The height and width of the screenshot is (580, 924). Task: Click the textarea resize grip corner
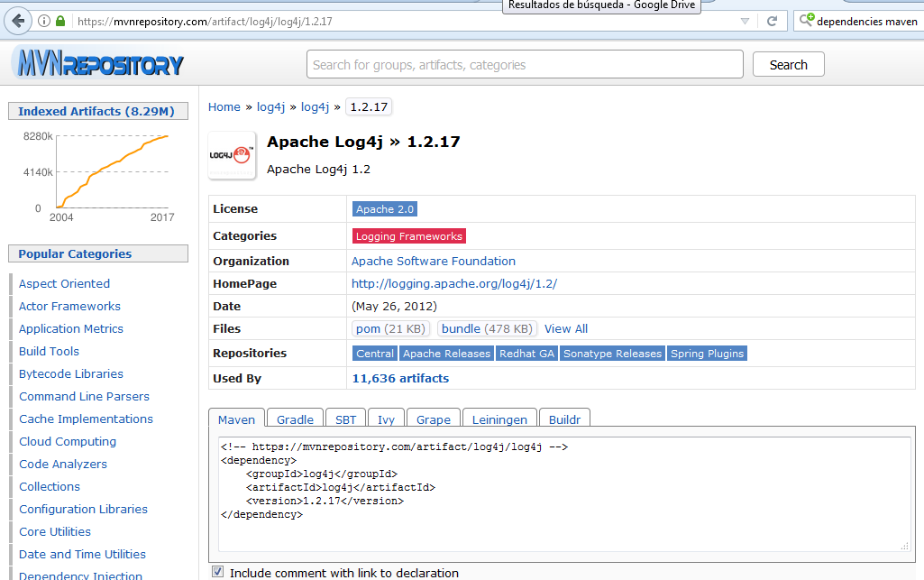tap(904, 547)
